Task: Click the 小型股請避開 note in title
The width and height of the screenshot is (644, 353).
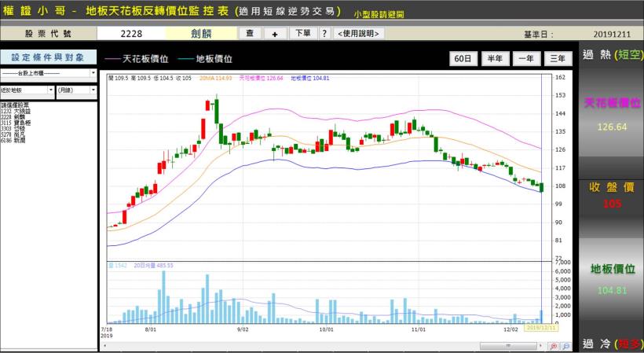Action: [379, 14]
